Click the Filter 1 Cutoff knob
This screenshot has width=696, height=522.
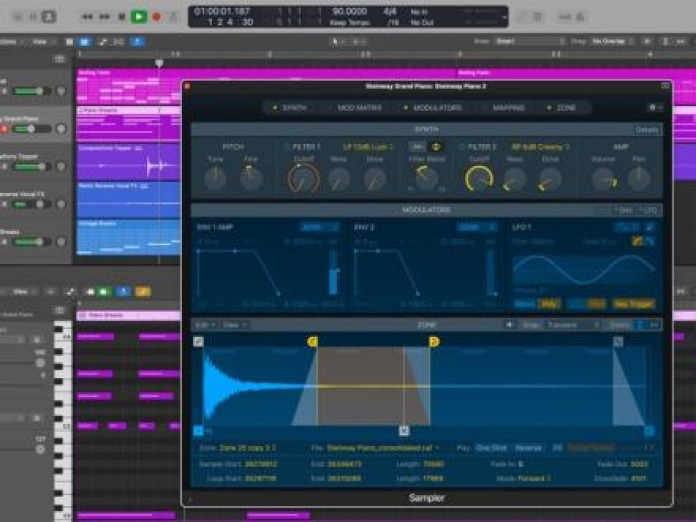[304, 178]
